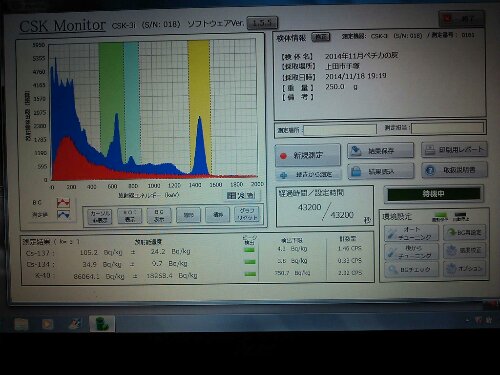This screenshot has height=375, width=500.
Task: Click the Cs-137 peak detection green indicator
Action: coord(249,250)
